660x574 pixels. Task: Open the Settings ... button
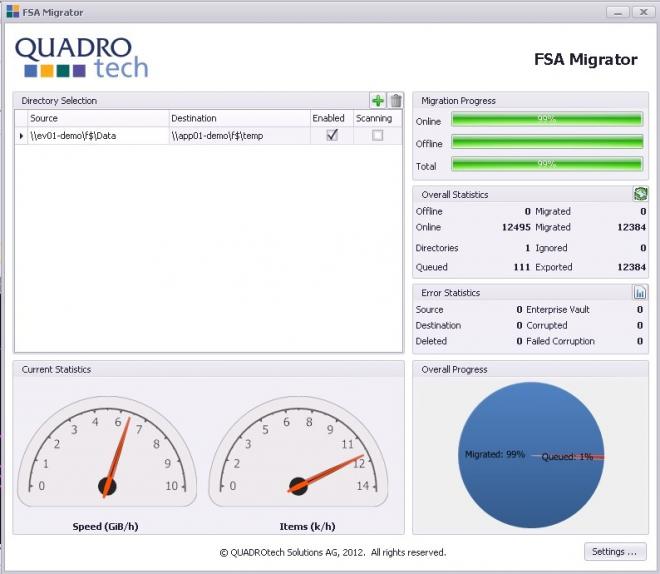click(615, 552)
